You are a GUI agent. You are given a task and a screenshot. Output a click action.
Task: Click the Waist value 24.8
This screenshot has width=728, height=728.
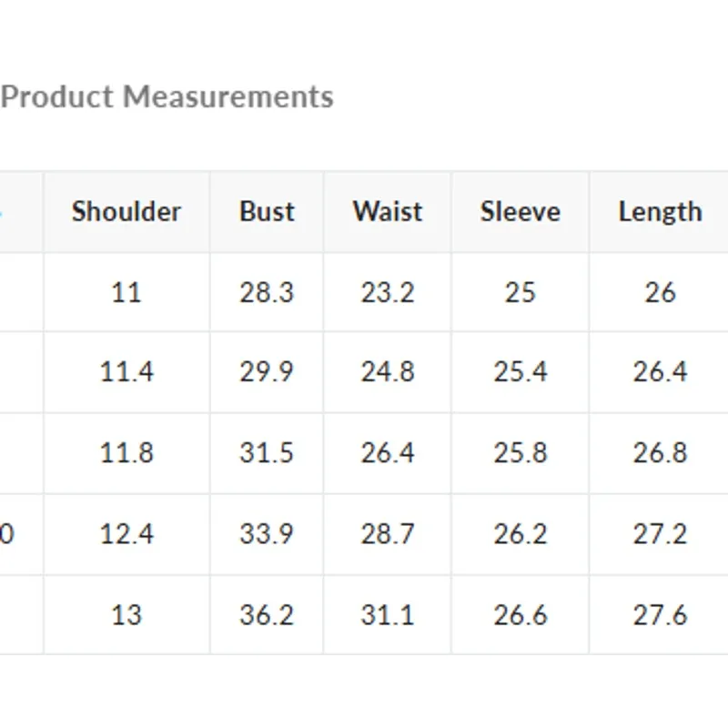pyautogui.click(x=388, y=372)
